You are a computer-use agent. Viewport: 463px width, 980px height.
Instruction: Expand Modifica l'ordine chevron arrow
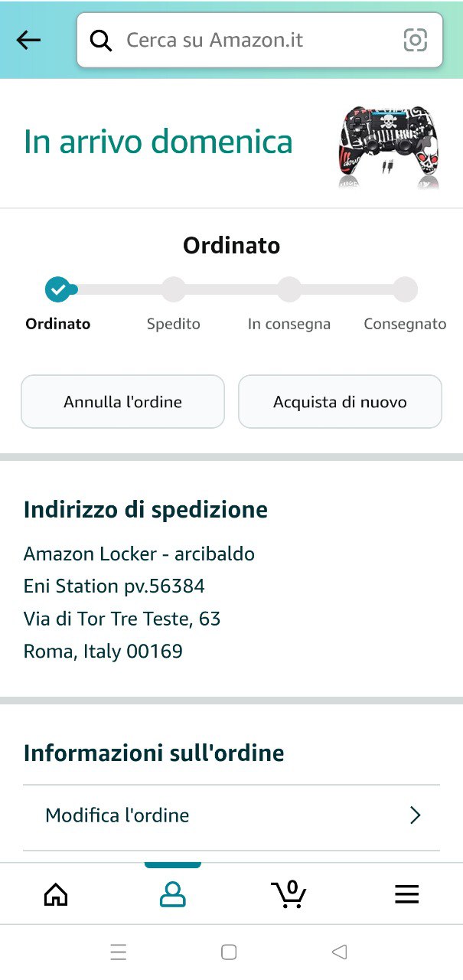tap(416, 815)
